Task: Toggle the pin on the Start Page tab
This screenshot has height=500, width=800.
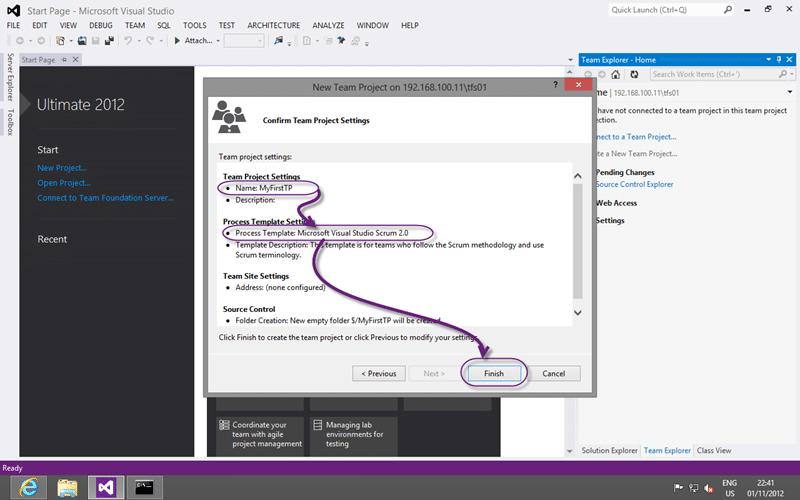Action: click(x=64, y=60)
